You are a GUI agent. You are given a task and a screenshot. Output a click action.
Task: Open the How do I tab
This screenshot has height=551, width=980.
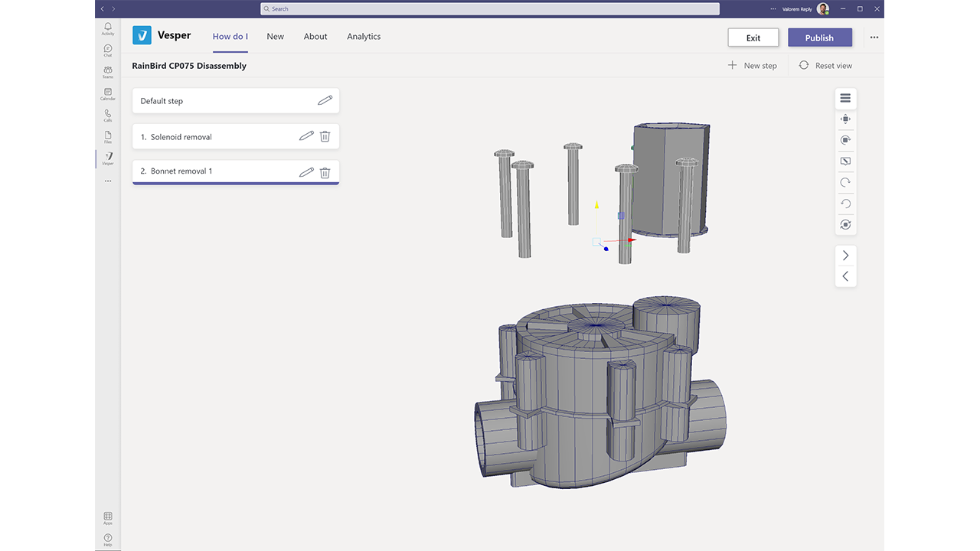point(230,36)
